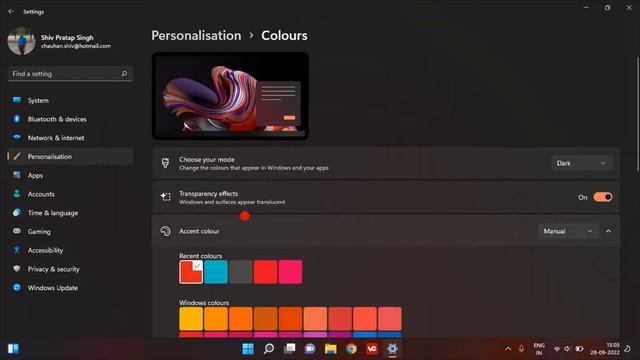The image size is (640, 360).
Task: Click the battery tray icon
Action: pyautogui.click(x=579, y=349)
